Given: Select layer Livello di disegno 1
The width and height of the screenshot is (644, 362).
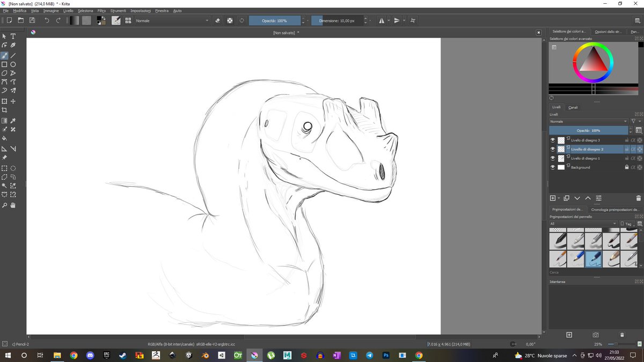Looking at the screenshot, I should [586, 158].
